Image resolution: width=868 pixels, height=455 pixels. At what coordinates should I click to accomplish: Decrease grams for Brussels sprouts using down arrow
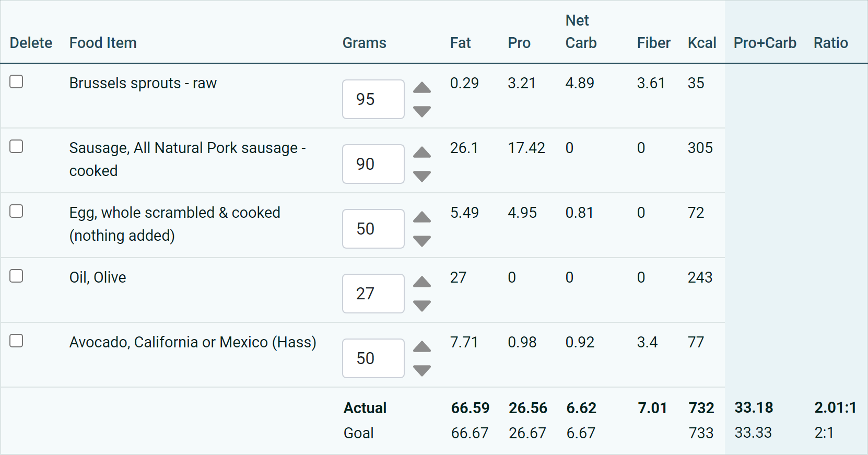[x=422, y=111]
